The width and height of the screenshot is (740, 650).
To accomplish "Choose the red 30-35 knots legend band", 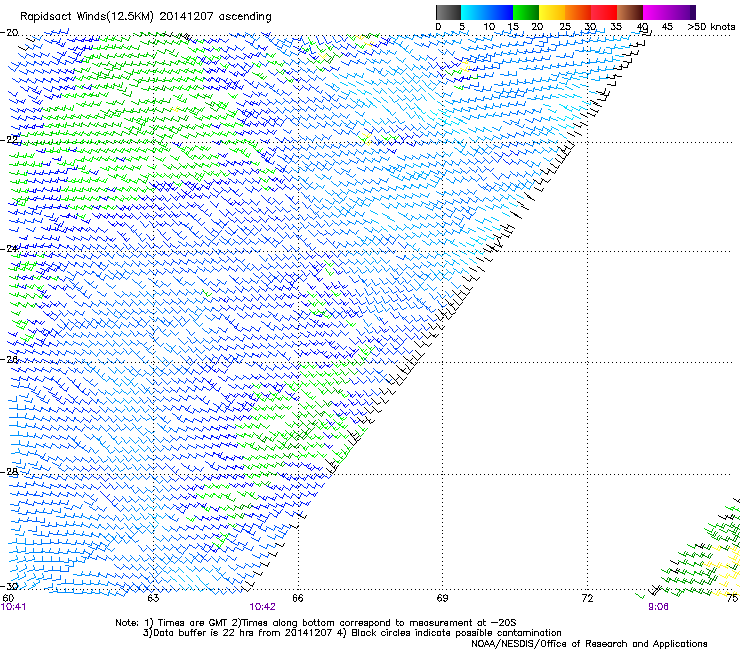I will click(x=604, y=12).
